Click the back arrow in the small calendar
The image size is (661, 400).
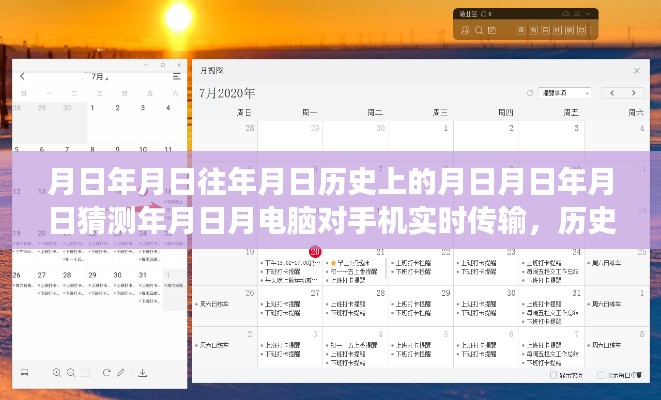point(24,76)
